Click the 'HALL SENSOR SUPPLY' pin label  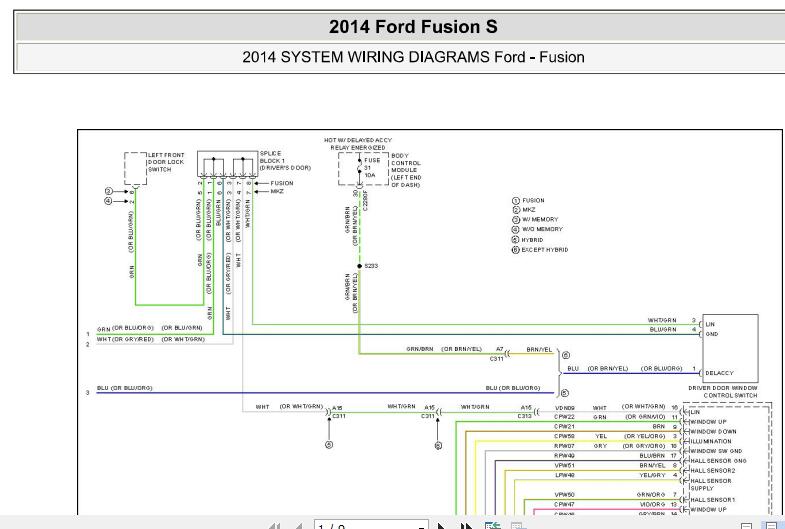[x=711, y=484]
